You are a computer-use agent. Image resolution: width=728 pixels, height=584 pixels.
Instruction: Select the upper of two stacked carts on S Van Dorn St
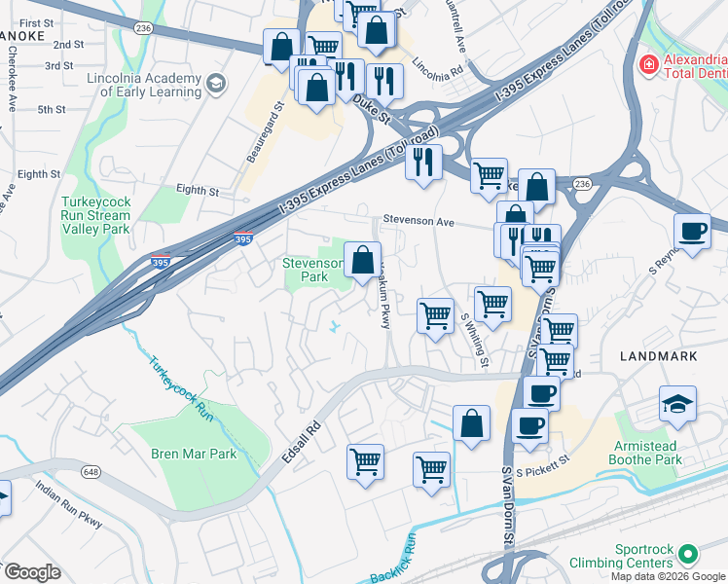[x=560, y=329]
